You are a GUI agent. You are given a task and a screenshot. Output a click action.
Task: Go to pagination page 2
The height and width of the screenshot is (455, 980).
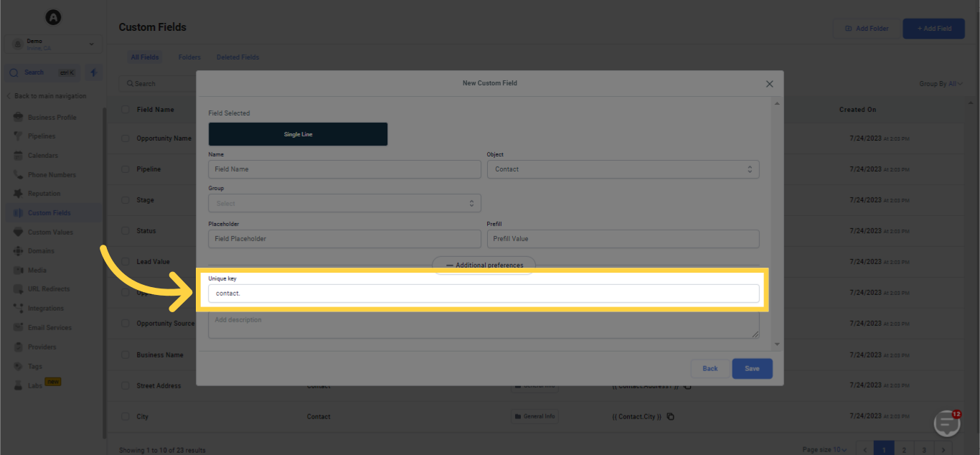tap(904, 450)
